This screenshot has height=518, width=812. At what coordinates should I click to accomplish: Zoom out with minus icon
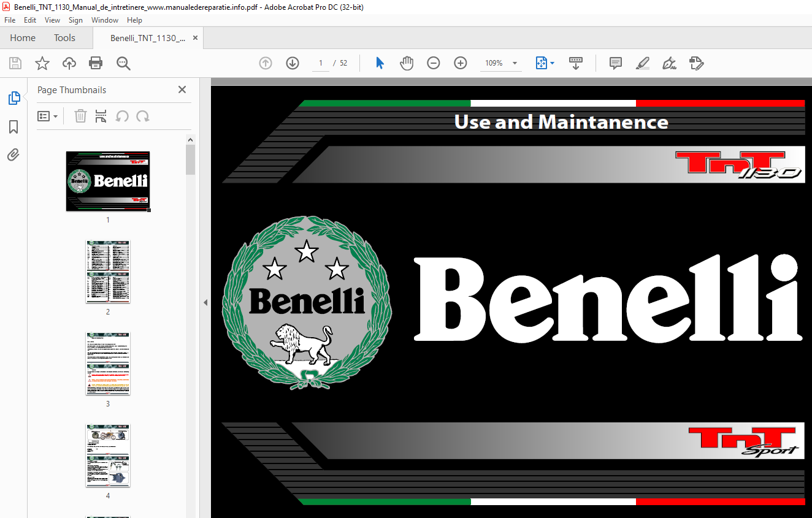[x=434, y=63]
